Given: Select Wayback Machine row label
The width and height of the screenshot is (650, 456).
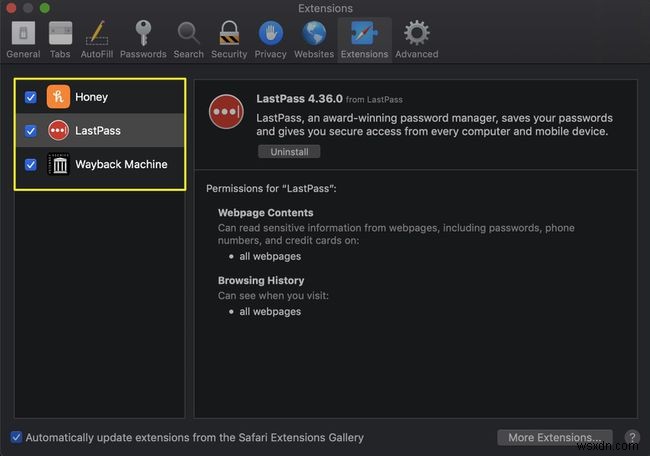Looking at the screenshot, I should [121, 164].
